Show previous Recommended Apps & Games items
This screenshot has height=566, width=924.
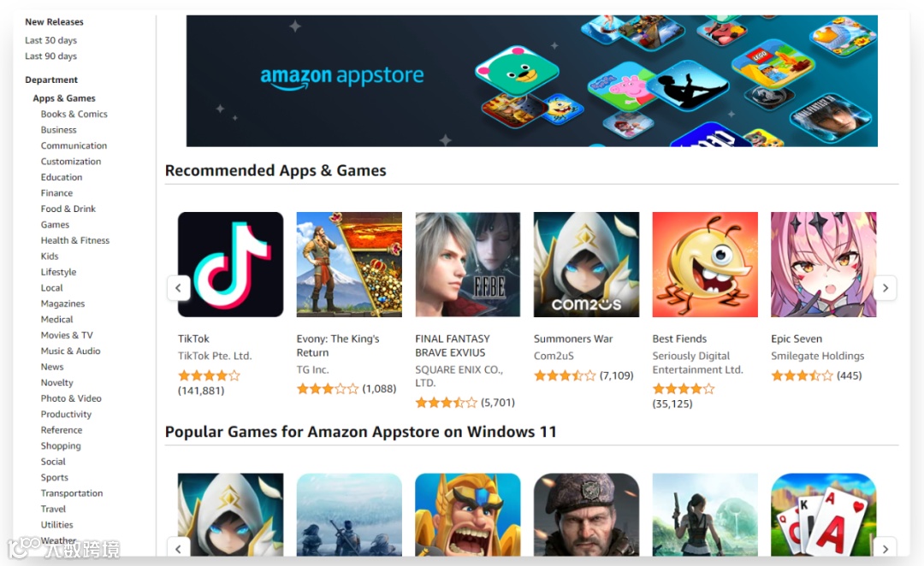pos(179,288)
